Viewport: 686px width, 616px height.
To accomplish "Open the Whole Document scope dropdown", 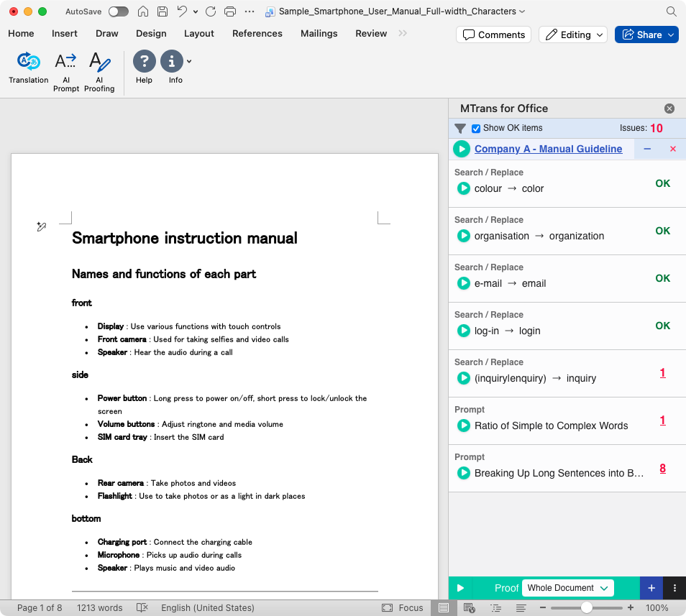I will tap(567, 588).
